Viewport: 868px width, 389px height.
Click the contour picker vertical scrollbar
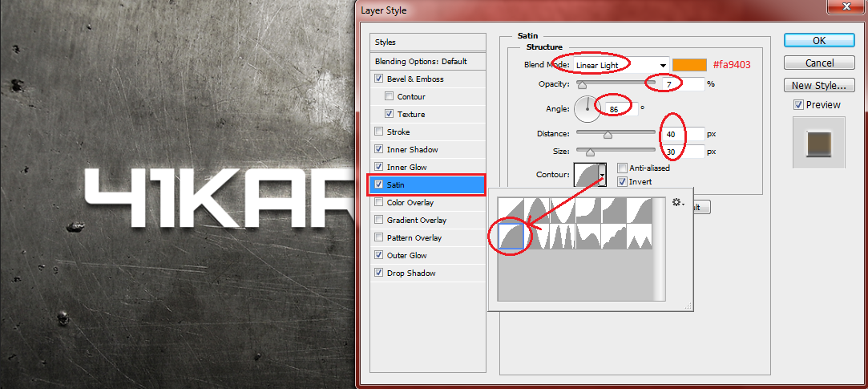[660, 249]
